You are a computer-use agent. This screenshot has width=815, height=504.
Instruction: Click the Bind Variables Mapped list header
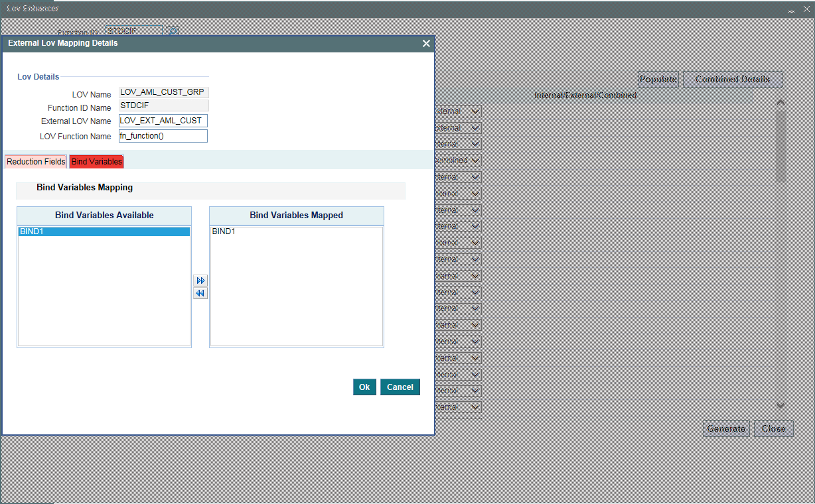pos(297,216)
